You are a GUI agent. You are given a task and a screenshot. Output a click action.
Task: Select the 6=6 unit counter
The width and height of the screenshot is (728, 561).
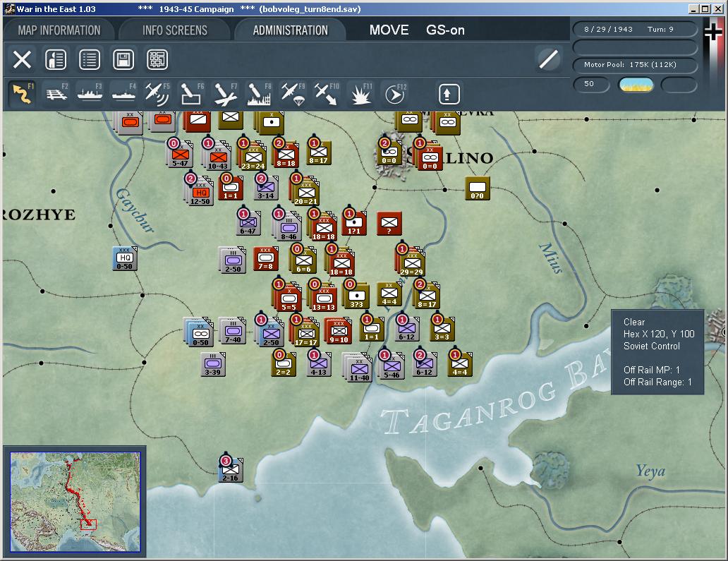coord(303,260)
